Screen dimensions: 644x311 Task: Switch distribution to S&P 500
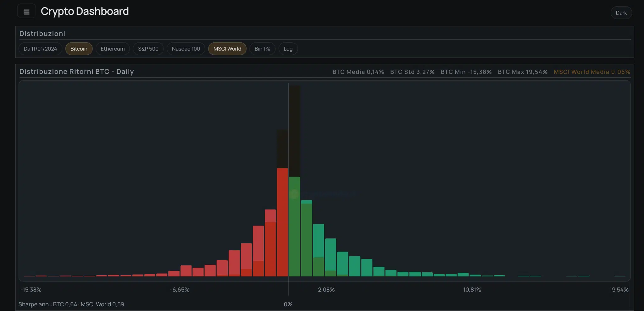pos(148,49)
